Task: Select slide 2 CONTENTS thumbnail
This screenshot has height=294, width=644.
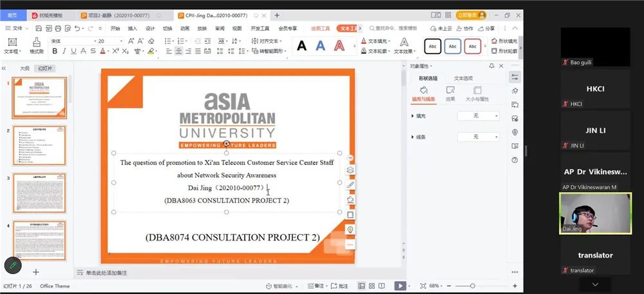Action: (x=39, y=145)
